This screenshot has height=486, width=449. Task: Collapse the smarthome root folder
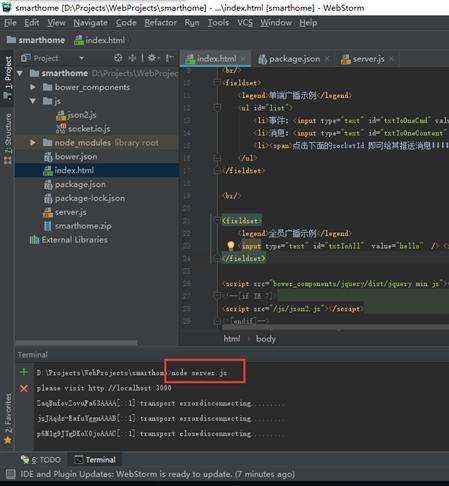(x=20, y=73)
